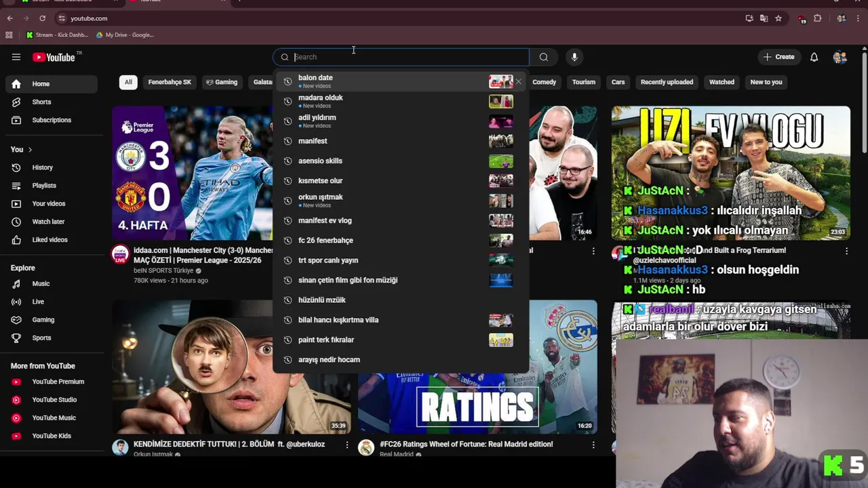This screenshot has width=868, height=488.
Task: Open the YouTube hamburger guide menu
Action: point(16,57)
